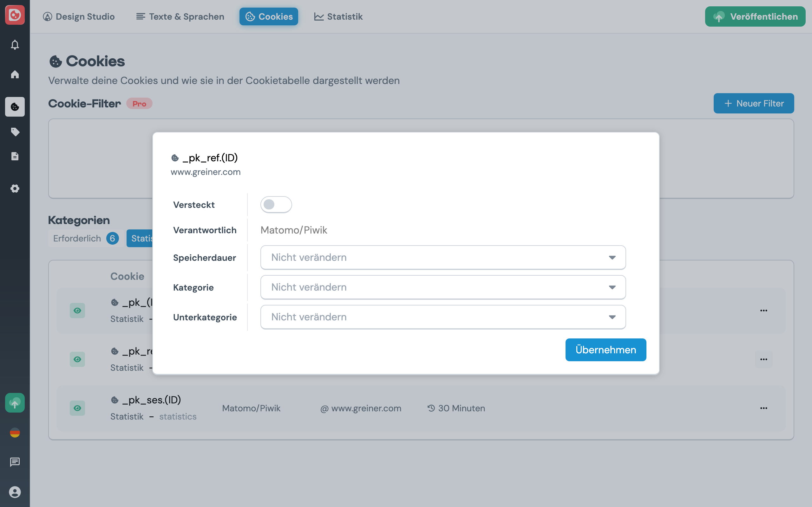Toggle visibility of the _pk_ses.(ID) cookie
This screenshot has height=507, width=812.
pos(77,408)
